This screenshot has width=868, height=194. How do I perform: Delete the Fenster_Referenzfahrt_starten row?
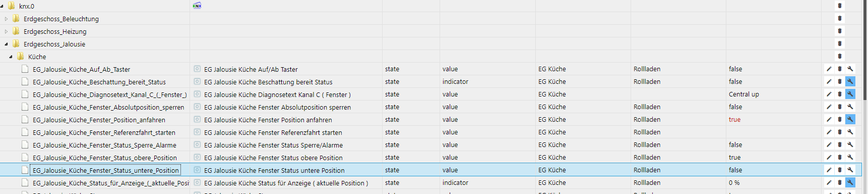tap(840, 132)
